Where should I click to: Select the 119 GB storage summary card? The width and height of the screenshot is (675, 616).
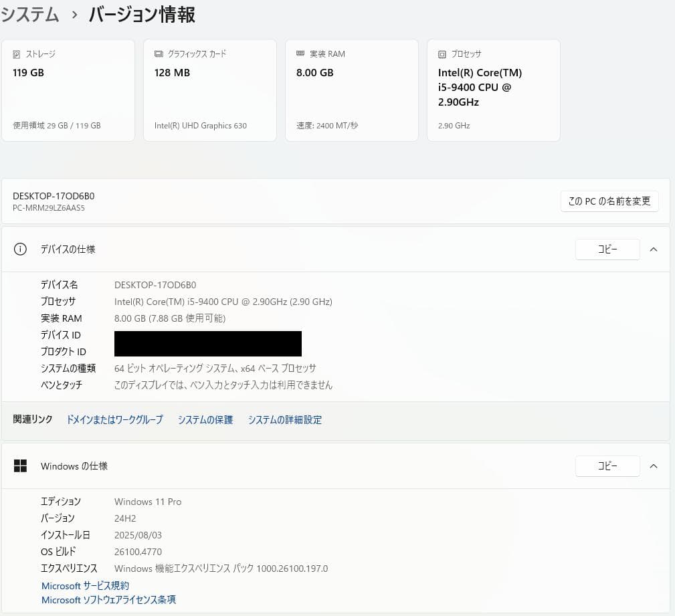pyautogui.click(x=68, y=90)
